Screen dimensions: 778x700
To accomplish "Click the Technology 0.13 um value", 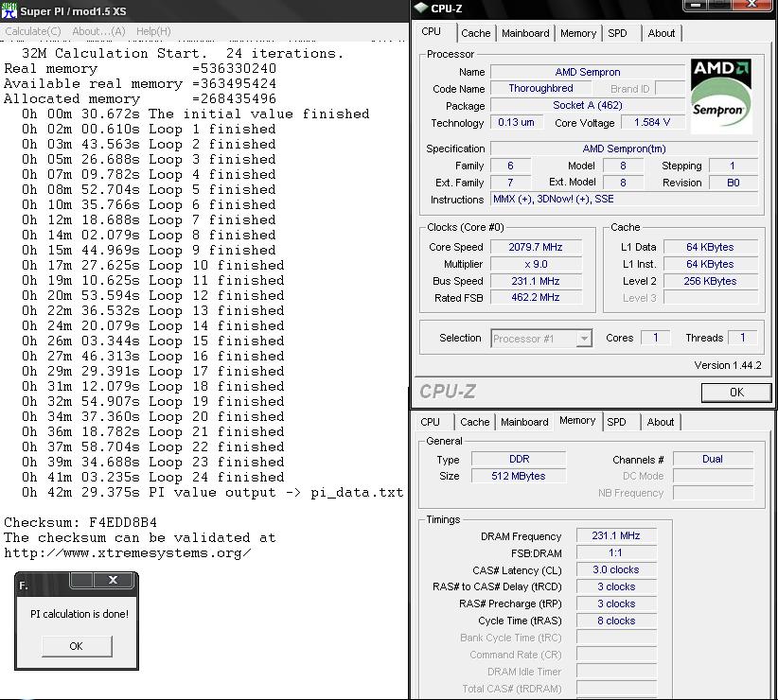I will click(x=516, y=122).
